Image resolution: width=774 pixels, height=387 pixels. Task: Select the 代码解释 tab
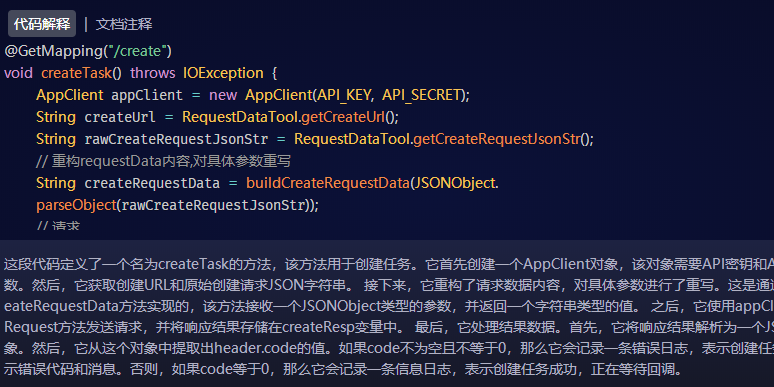(42, 24)
